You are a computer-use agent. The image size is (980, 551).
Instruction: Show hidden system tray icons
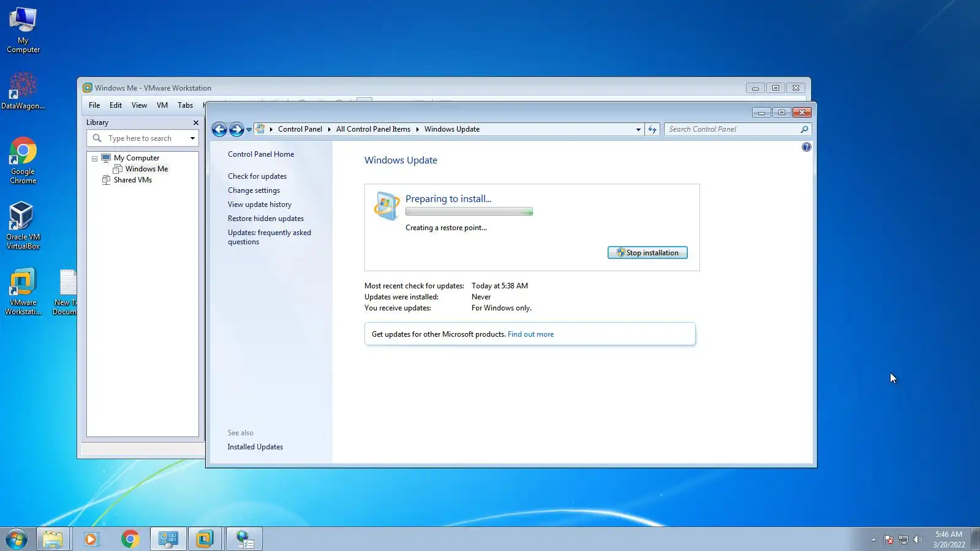873,539
